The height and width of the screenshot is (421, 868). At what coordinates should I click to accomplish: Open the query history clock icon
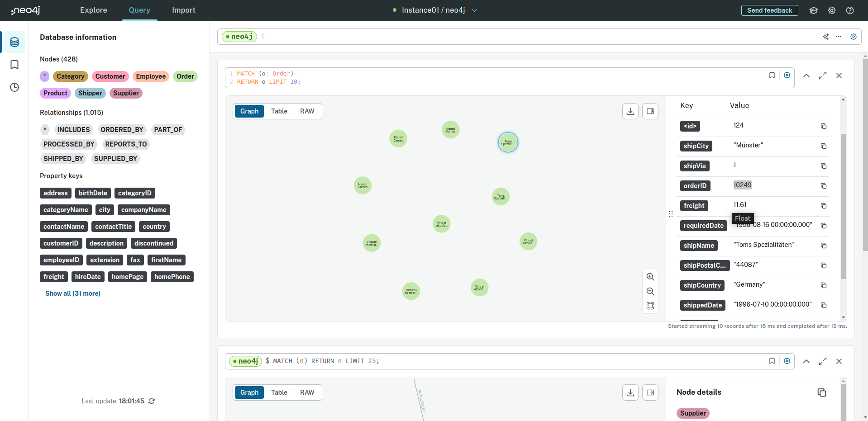click(14, 87)
